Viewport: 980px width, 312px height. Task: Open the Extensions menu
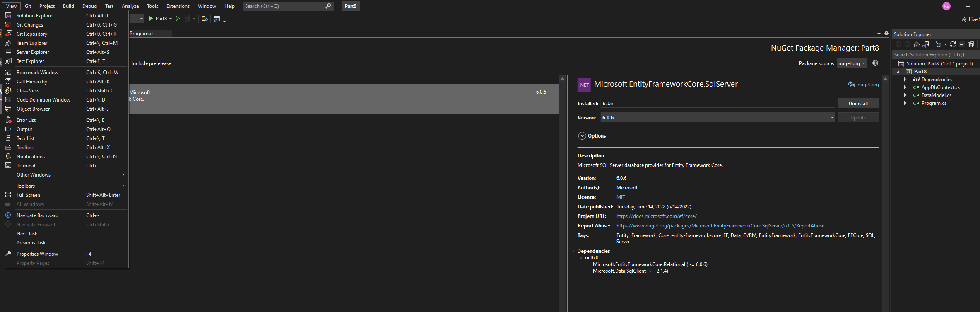[x=178, y=6]
